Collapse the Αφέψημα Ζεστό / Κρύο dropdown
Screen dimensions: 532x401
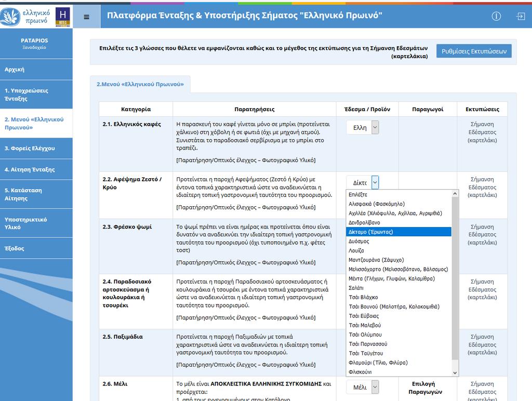[x=363, y=182]
